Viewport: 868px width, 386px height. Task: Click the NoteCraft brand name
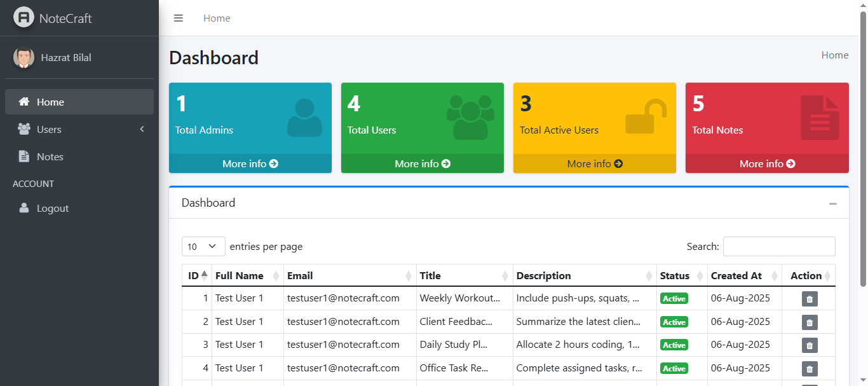(x=65, y=18)
